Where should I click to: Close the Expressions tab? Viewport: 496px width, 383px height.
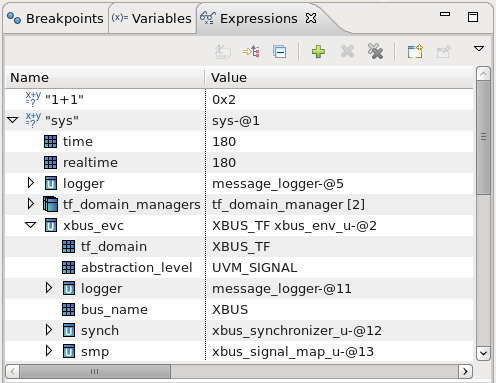click(x=311, y=18)
